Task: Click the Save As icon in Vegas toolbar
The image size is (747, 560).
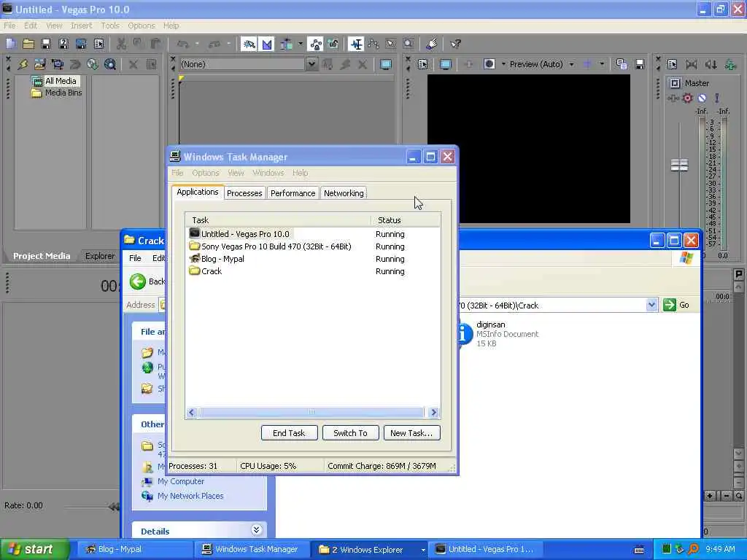Action: [63, 44]
